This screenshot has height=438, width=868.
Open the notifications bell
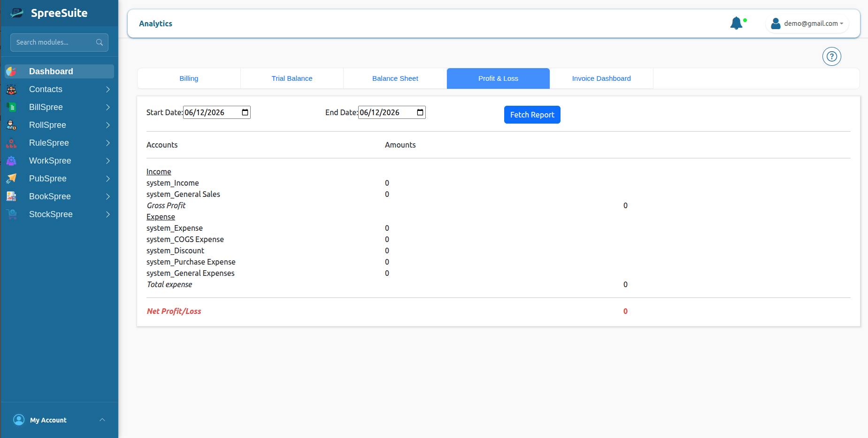pyautogui.click(x=736, y=23)
